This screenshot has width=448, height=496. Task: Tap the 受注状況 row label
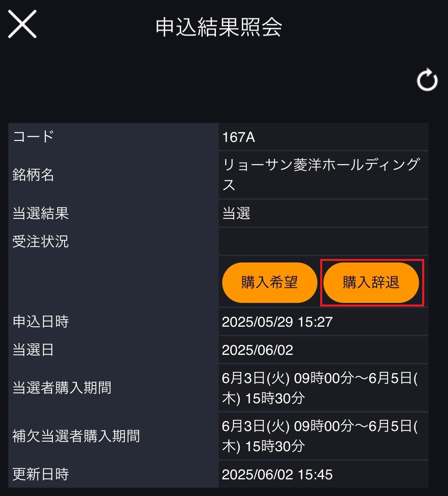40,241
